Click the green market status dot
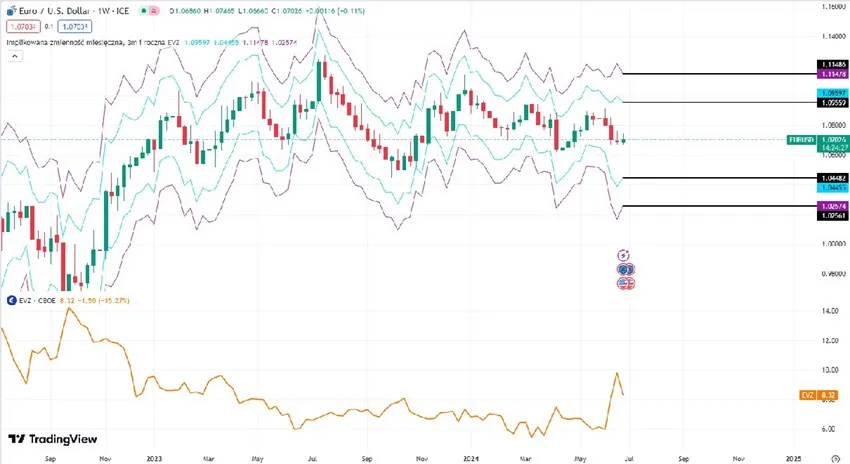 [x=144, y=11]
